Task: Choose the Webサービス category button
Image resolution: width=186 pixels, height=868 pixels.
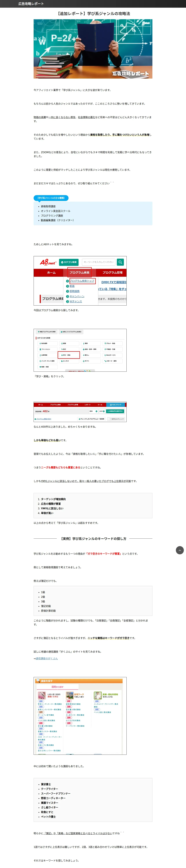Action: (x=113, y=355)
